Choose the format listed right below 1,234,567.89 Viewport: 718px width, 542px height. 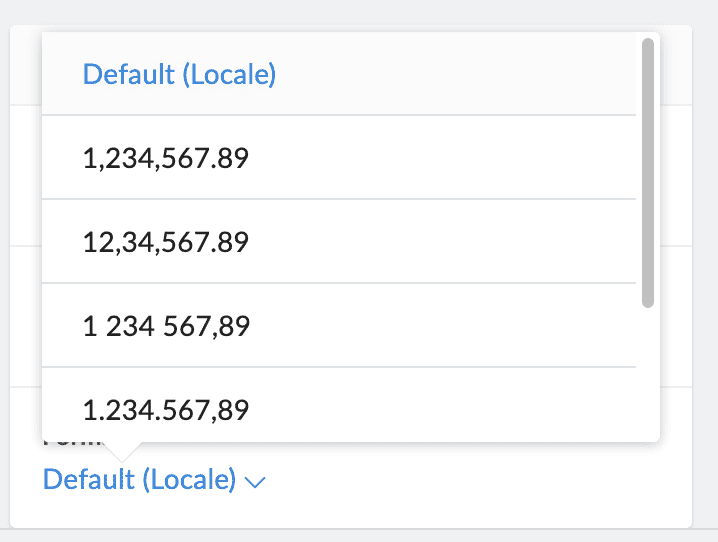pos(165,242)
